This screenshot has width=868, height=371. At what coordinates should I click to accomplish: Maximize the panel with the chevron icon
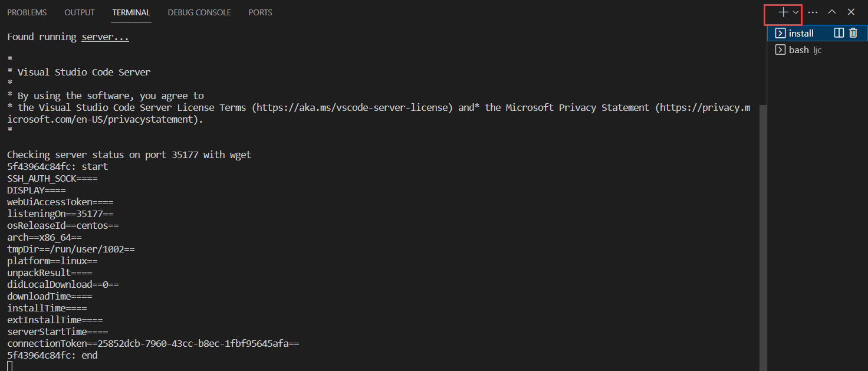(831, 12)
